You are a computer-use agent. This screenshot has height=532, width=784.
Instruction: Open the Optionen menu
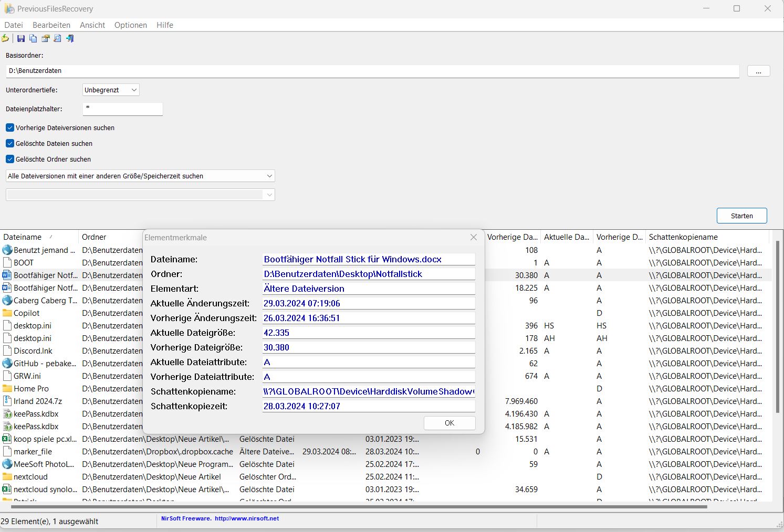[x=130, y=25]
